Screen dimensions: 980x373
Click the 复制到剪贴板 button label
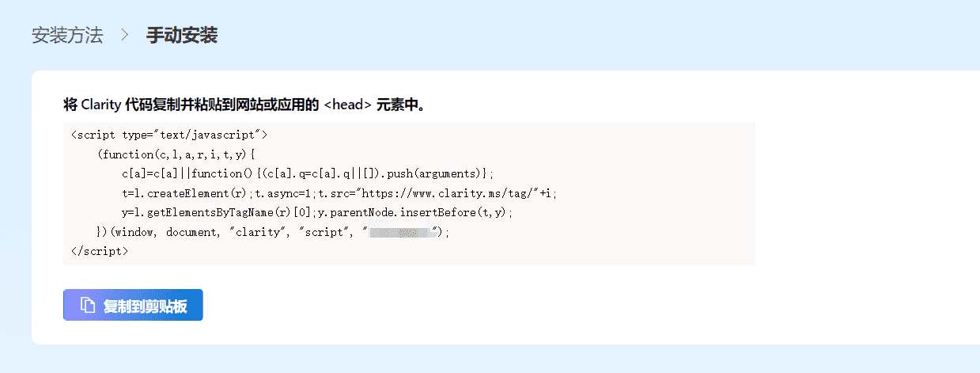pos(145,306)
